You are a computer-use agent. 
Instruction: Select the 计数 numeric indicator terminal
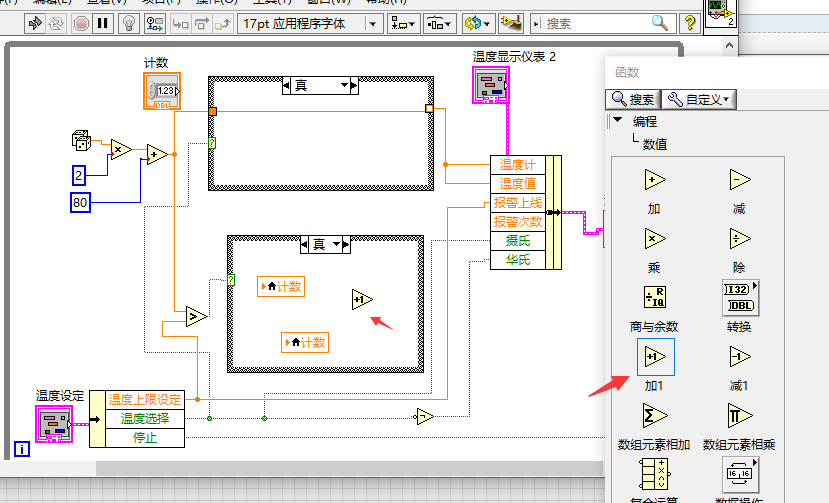162,91
